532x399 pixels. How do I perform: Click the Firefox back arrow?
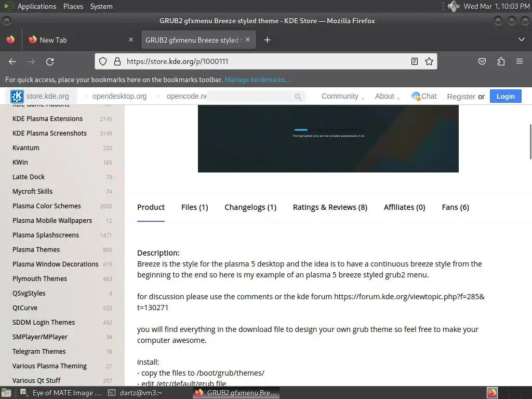point(12,61)
